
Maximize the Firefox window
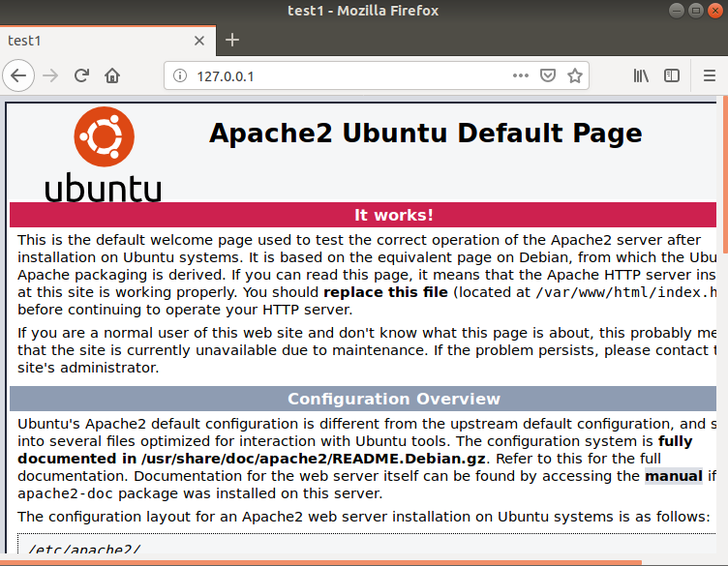pyautogui.click(x=696, y=11)
